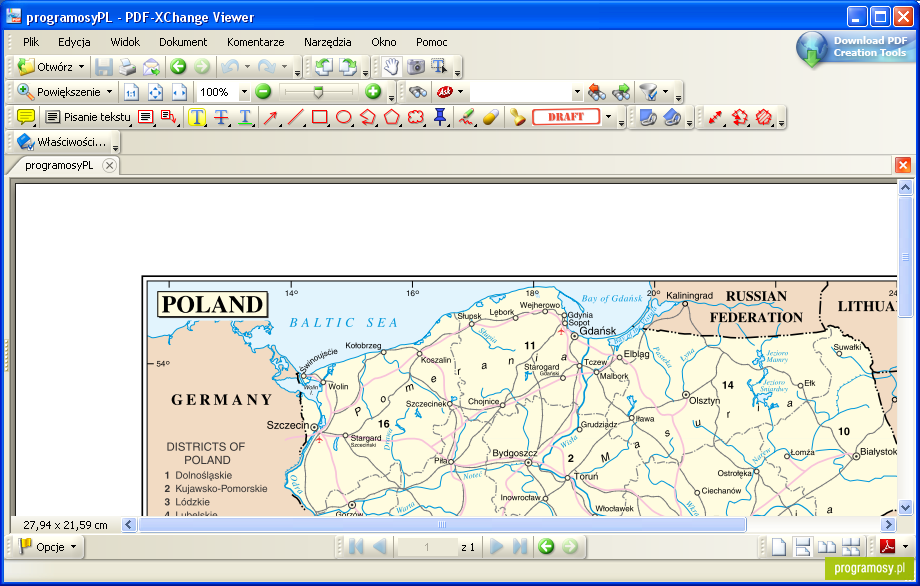Open the search field history dropdown
The height and width of the screenshot is (586, 920).
pos(577,92)
